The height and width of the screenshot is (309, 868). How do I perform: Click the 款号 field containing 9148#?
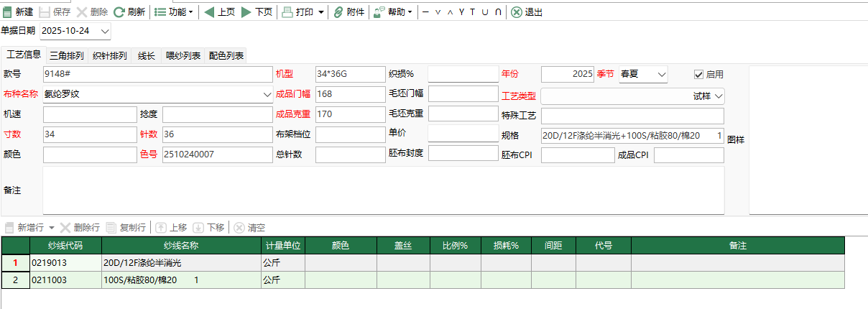(157, 74)
